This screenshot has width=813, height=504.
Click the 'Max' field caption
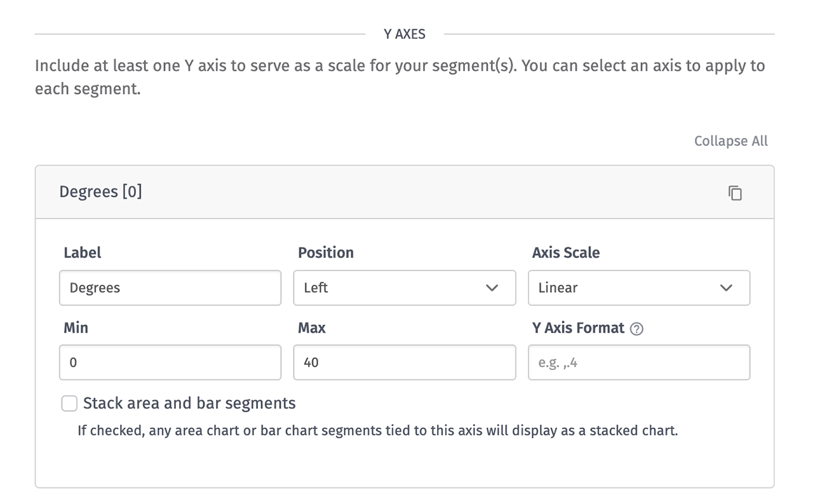[312, 328]
